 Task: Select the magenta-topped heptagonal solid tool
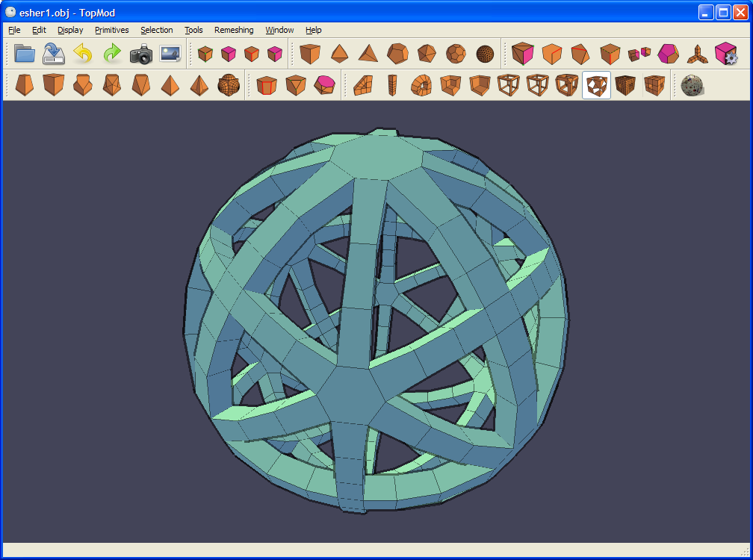coord(325,85)
